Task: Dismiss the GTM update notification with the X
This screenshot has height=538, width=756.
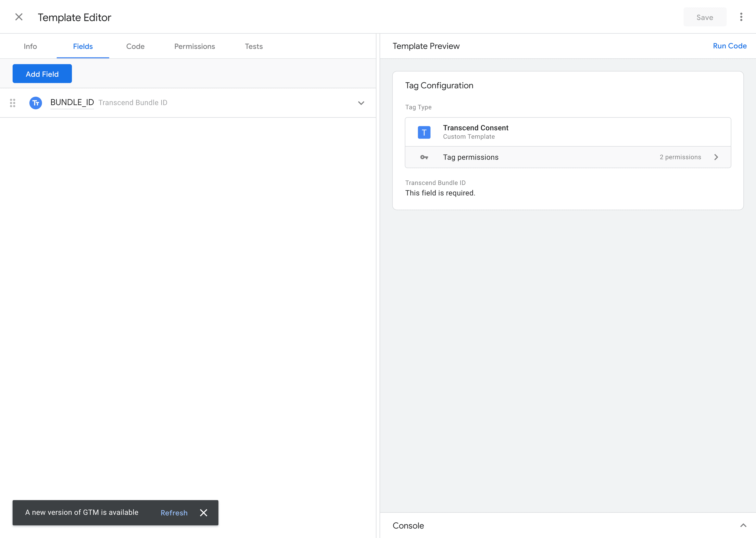Action: [203, 513]
